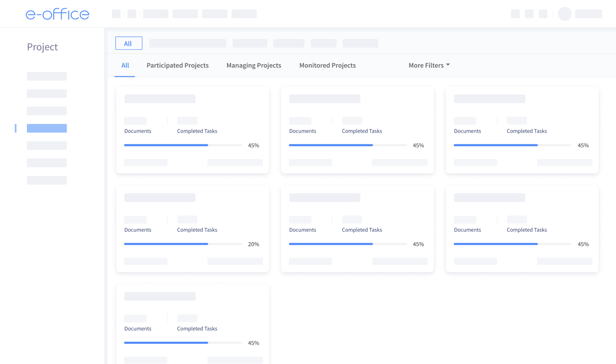Click the longest filter chip beside outlined All

[188, 43]
